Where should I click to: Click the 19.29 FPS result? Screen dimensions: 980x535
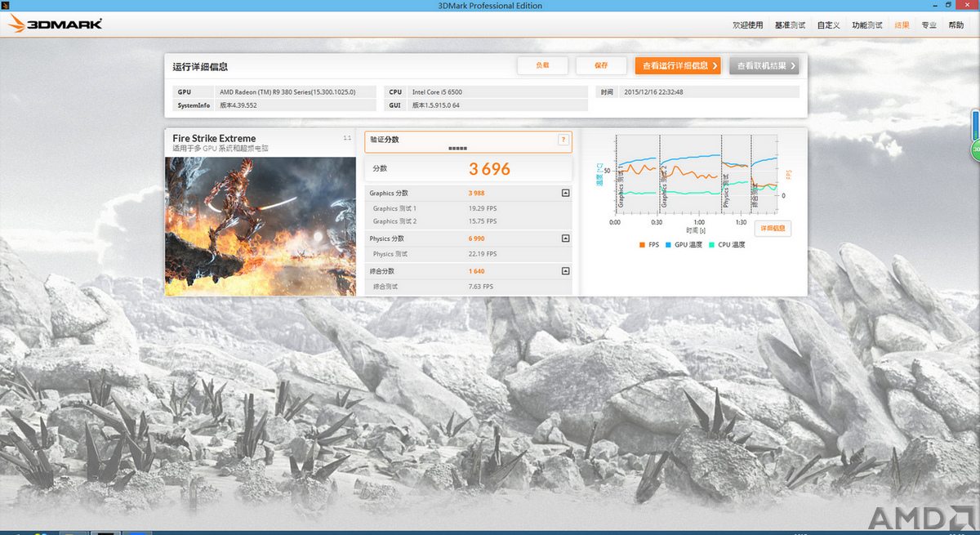pos(483,209)
